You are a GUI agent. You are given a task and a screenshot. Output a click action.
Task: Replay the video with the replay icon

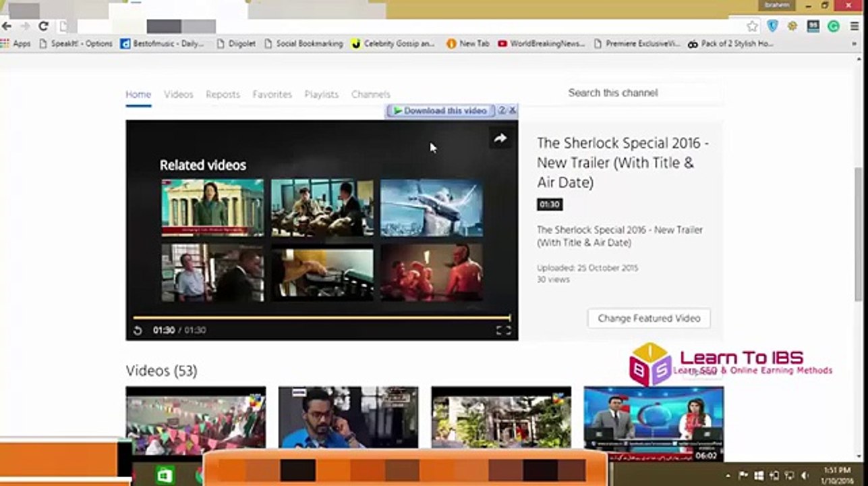pyautogui.click(x=138, y=330)
